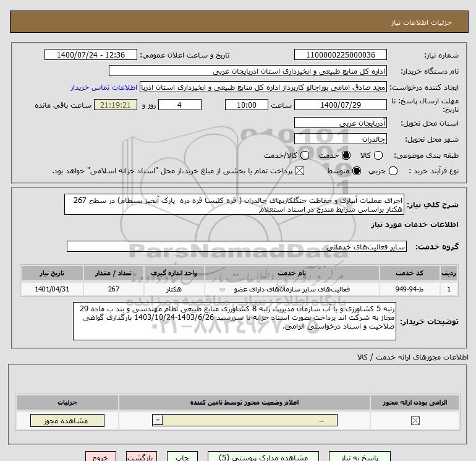Click the تعداد / مقدار column header
This screenshot has height=461, width=476.
(114, 273)
